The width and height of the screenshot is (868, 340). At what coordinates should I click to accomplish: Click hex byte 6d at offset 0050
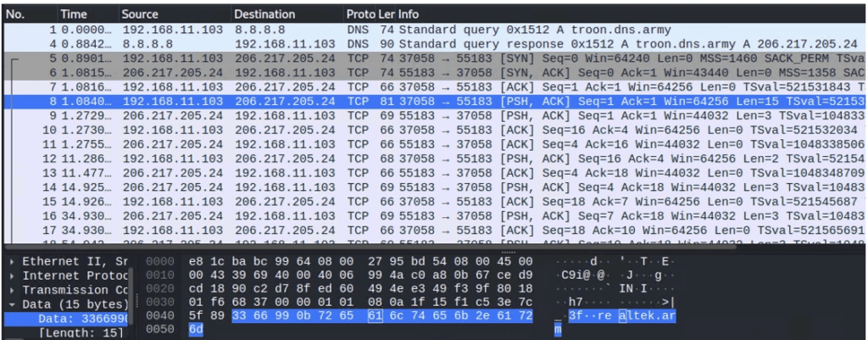pos(196,332)
